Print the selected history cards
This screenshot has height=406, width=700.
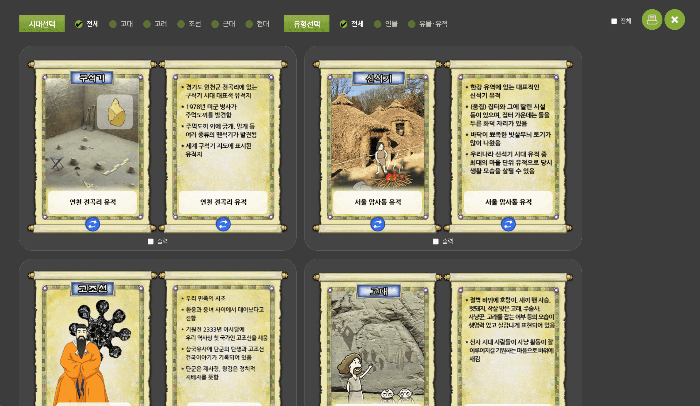click(x=652, y=20)
